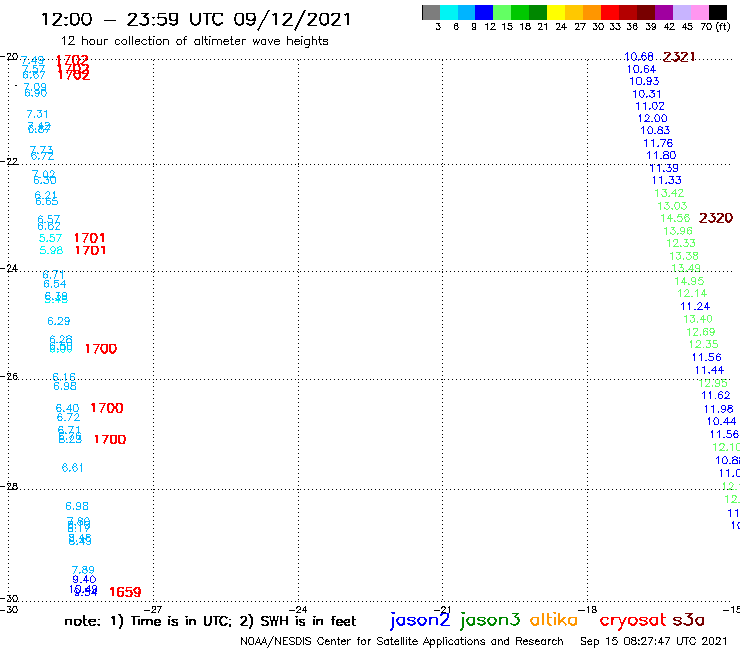The image size is (740, 650).
Task: Click the wave height value '6.29'
Action: 59,321
